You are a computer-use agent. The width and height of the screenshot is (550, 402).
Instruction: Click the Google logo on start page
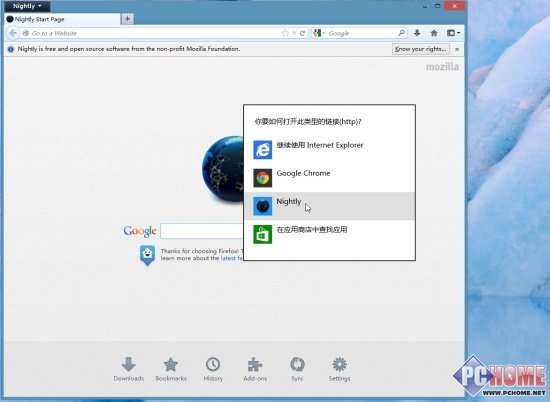[x=140, y=231]
